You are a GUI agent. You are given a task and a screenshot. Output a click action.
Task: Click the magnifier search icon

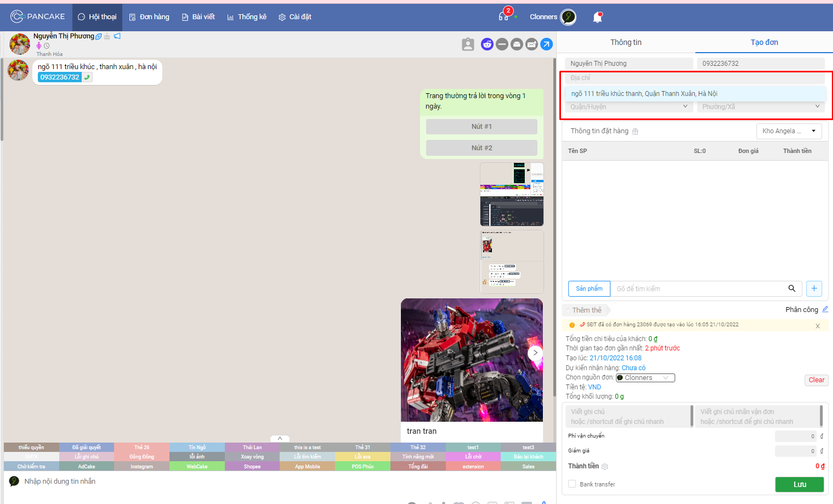coord(792,288)
